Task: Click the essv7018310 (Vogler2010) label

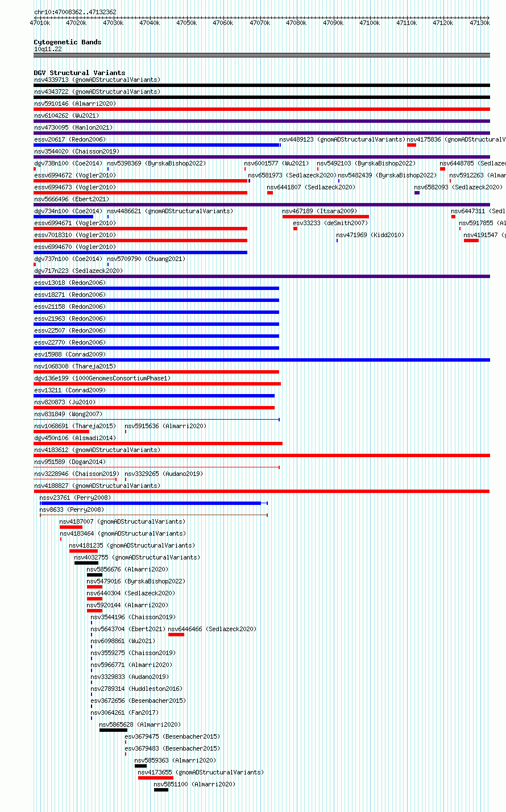Action: click(x=75, y=235)
